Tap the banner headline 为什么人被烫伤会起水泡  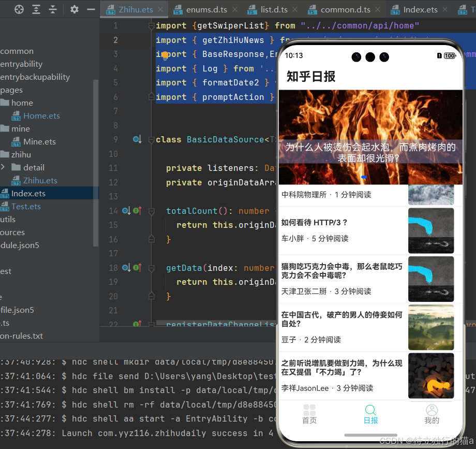point(370,152)
